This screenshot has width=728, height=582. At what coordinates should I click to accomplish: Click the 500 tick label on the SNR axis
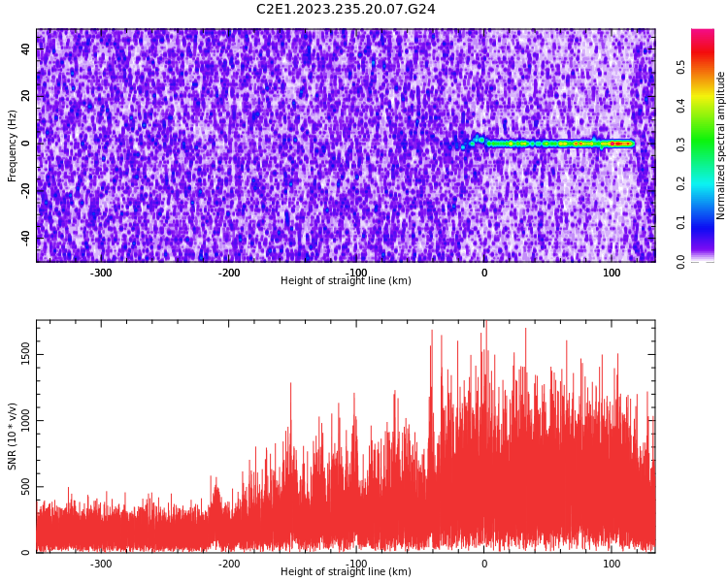pos(25,486)
